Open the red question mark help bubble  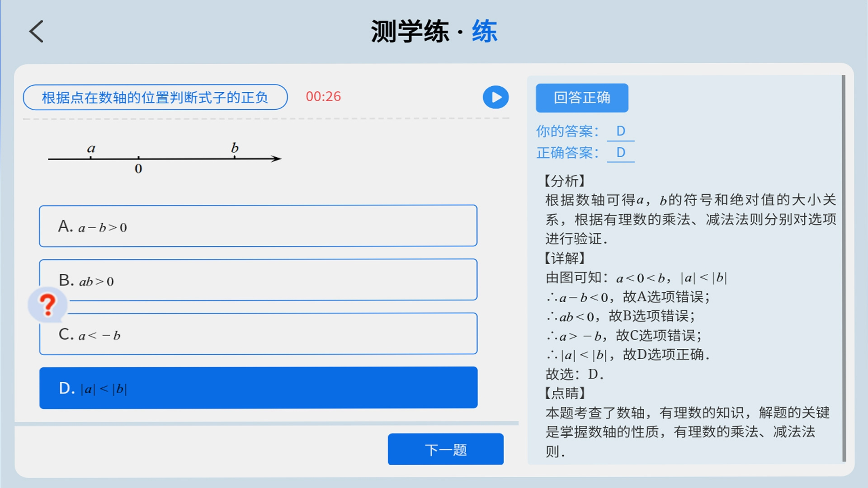click(x=47, y=305)
